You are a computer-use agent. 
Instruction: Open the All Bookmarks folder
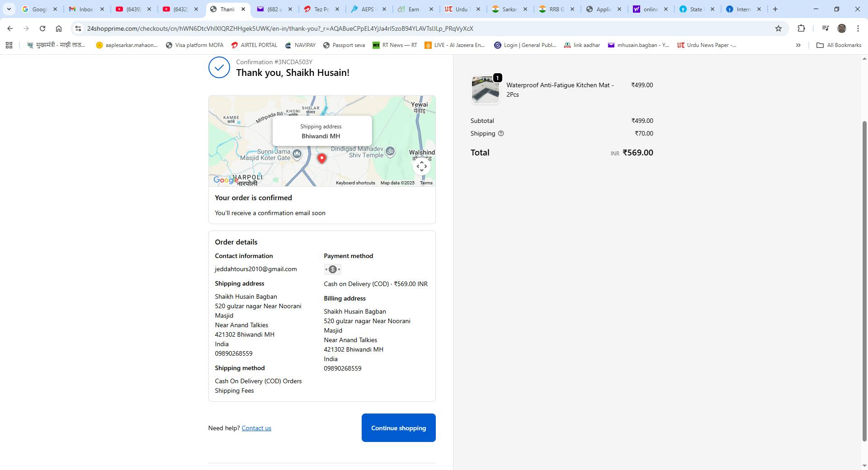click(x=839, y=45)
